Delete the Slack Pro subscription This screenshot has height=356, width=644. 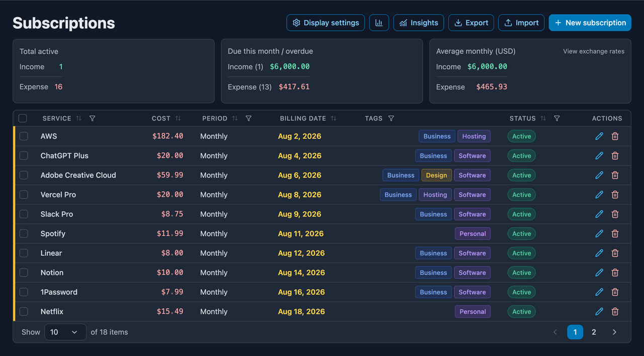(615, 214)
